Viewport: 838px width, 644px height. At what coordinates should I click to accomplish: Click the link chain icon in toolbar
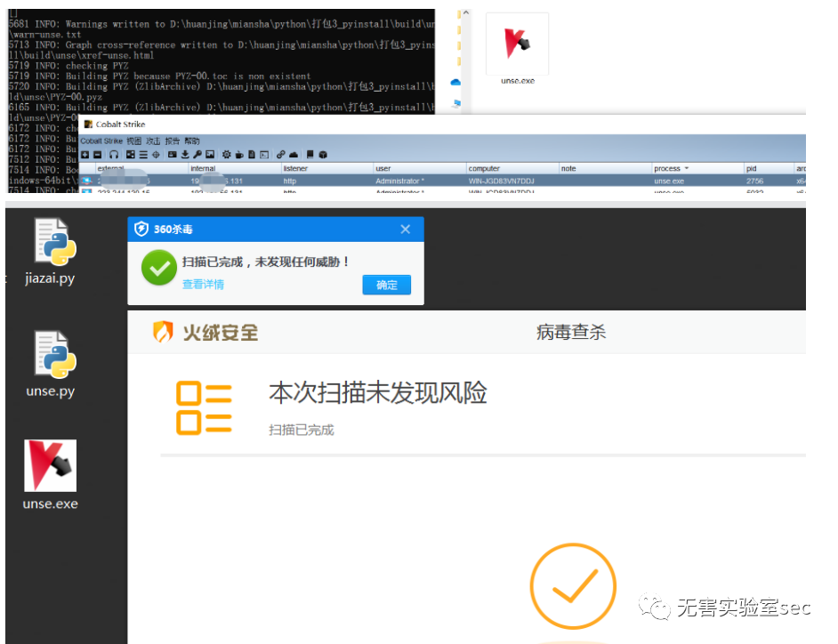click(x=281, y=155)
